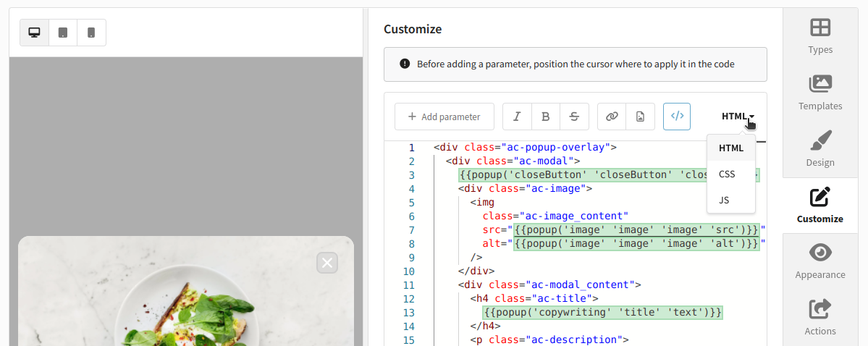Click the info icon in the notice
Screen dimensions: 868x346
[x=405, y=64]
